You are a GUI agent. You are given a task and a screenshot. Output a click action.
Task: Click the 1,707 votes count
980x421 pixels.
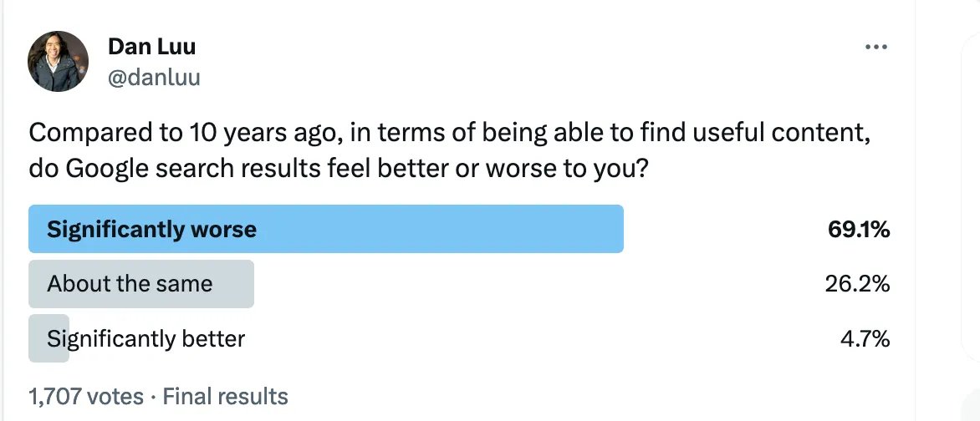pos(86,396)
